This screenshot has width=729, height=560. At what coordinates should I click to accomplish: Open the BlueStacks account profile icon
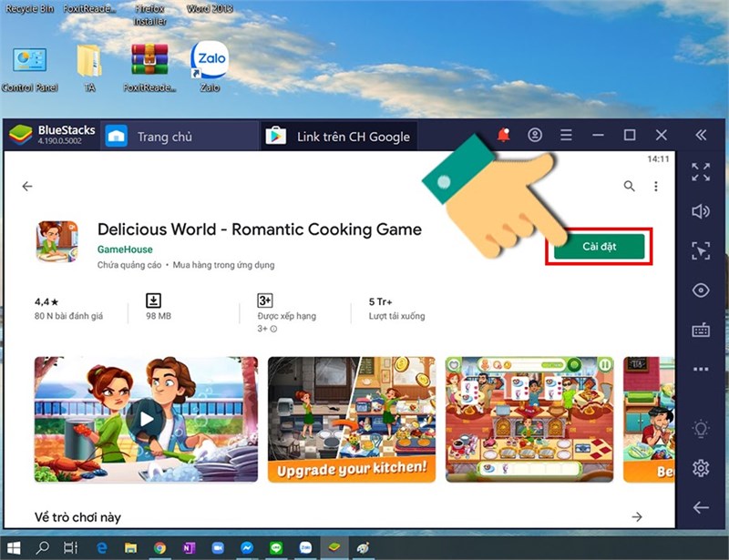click(x=535, y=136)
